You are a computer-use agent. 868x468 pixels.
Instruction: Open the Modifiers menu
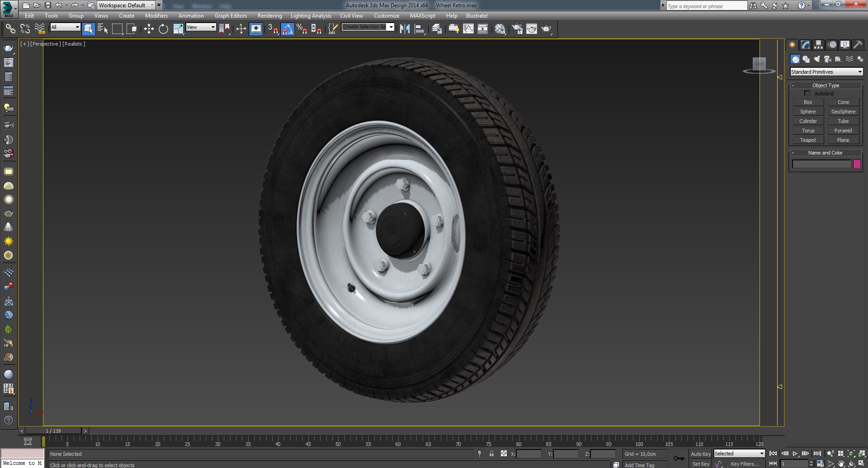pos(156,16)
